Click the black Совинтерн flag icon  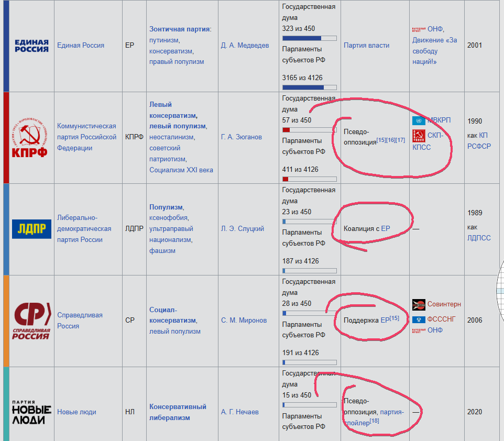(x=419, y=304)
